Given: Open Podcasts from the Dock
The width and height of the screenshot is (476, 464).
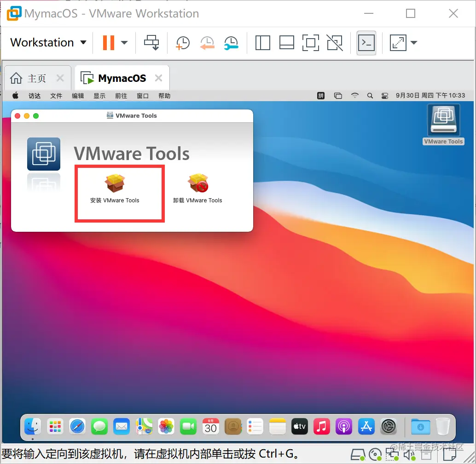Looking at the screenshot, I should pos(344,427).
